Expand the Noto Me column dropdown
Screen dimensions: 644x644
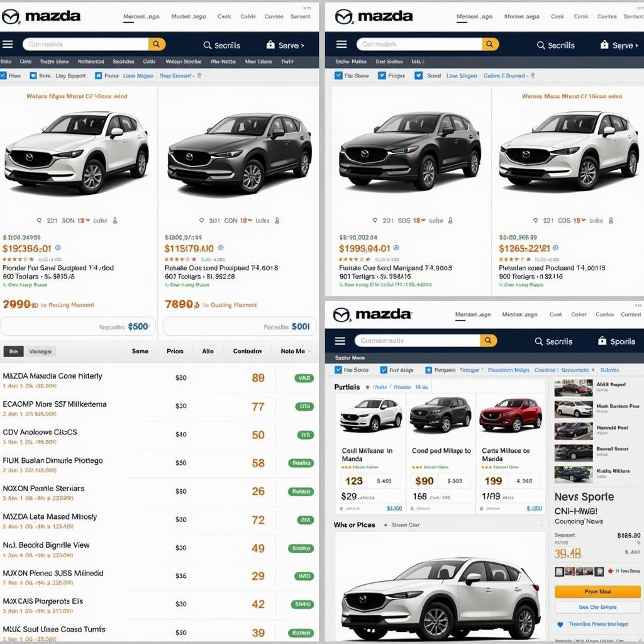pyautogui.click(x=309, y=351)
